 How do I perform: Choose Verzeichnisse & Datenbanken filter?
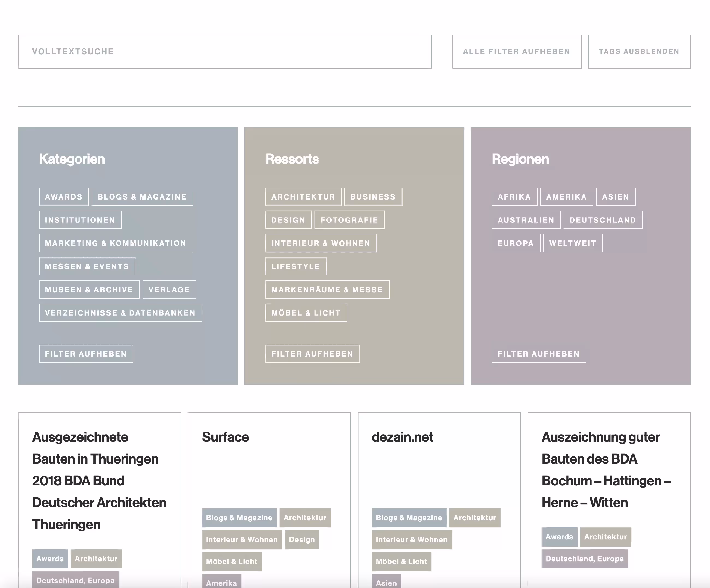coord(120,313)
